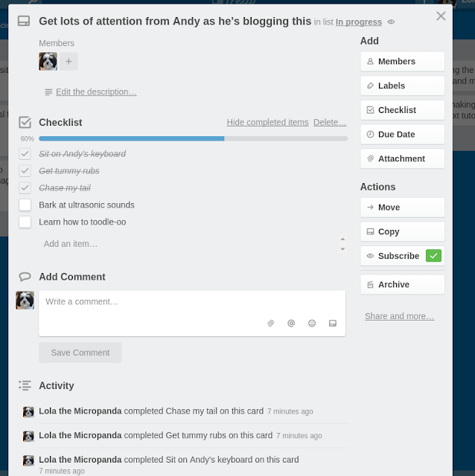
Task: Open Labels in Add sidebar
Action: click(402, 86)
